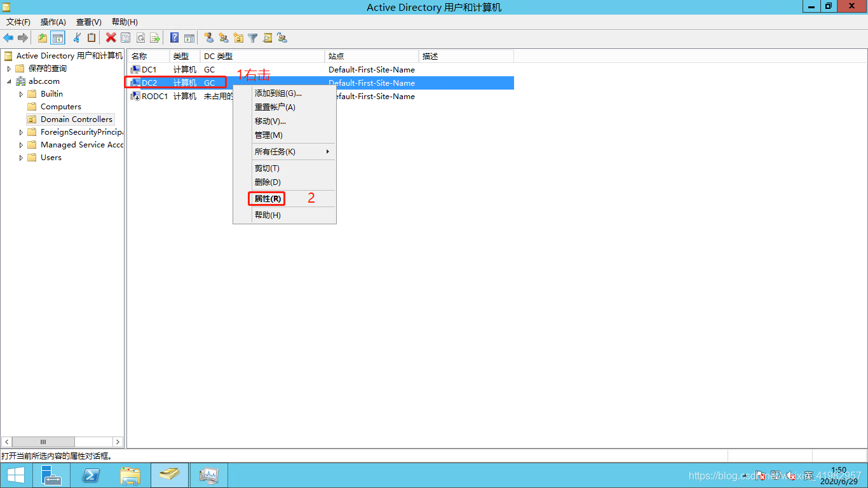Click the Find objects magnifier icon
The width and height of the screenshot is (868, 488).
click(x=268, y=38)
